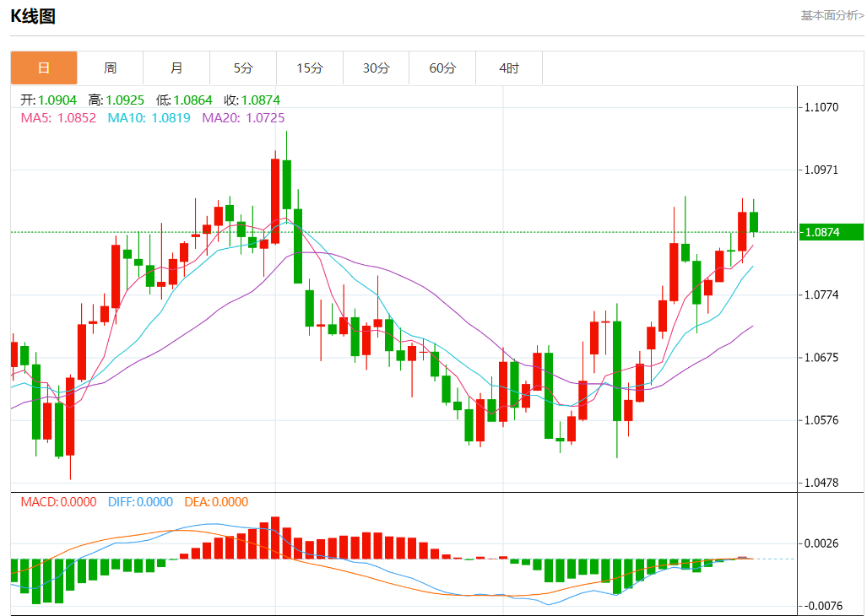
Task: Click the MA5: 1.0852 legend label
Action: pos(58,117)
